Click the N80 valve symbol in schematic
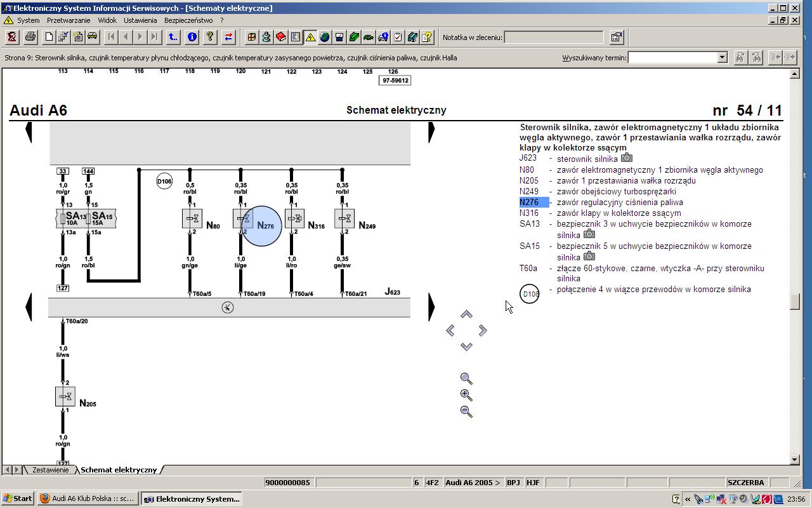This screenshot has width=812, height=508. (192, 219)
